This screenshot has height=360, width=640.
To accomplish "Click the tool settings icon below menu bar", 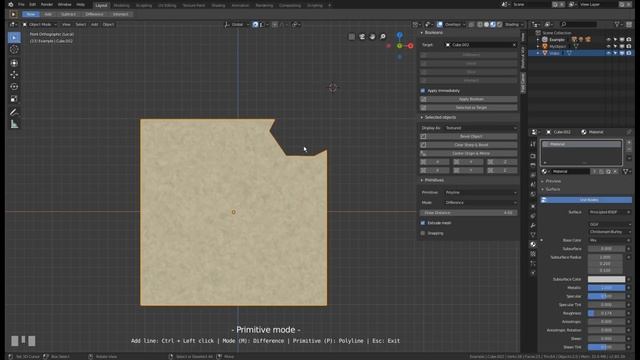I will 13,14.
